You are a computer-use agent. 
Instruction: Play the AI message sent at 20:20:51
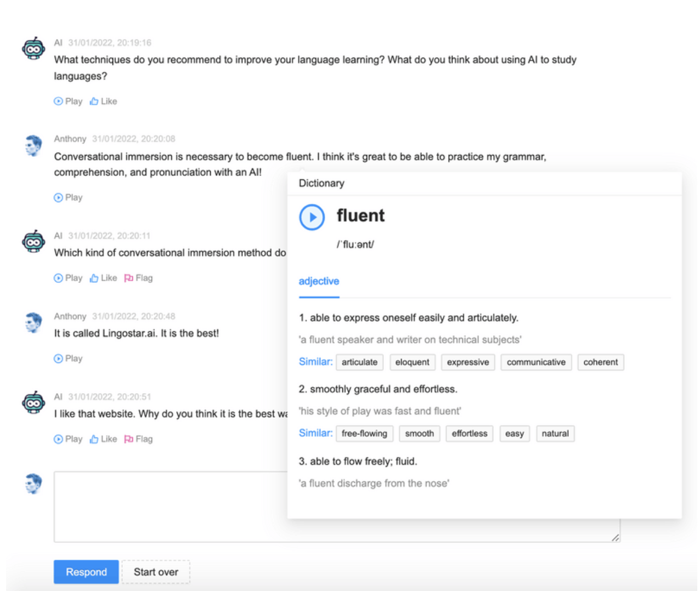click(x=68, y=439)
